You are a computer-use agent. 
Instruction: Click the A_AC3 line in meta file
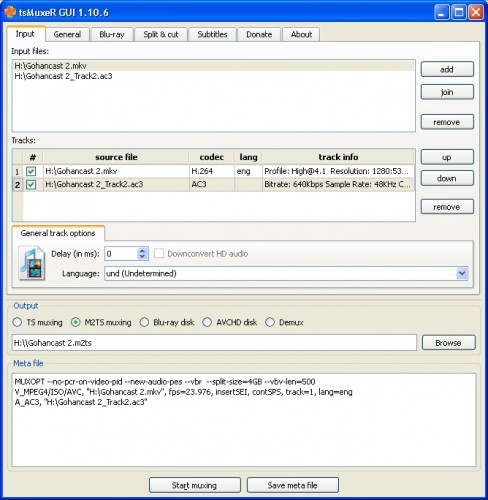[81, 402]
